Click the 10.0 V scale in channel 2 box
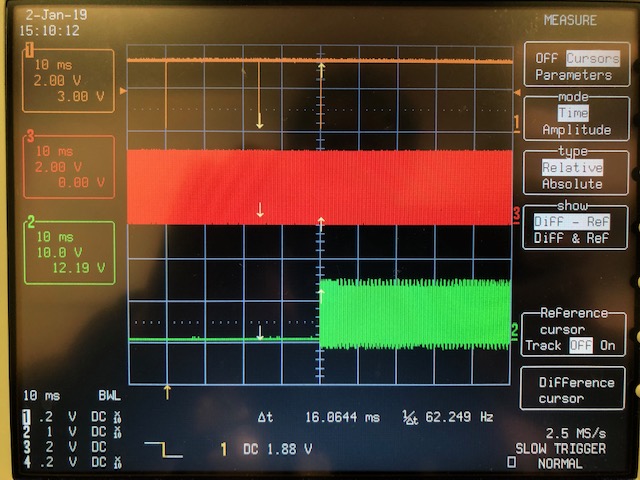Viewport: 640px width, 480px height. (x=59, y=252)
